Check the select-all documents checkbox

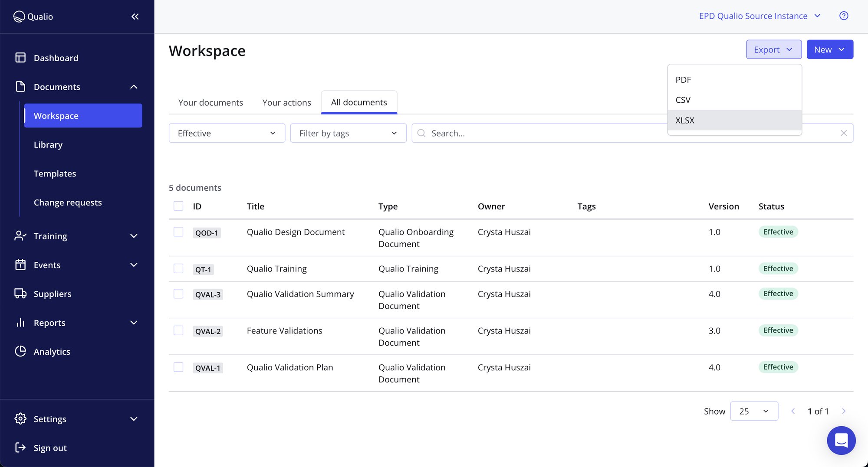(x=178, y=206)
